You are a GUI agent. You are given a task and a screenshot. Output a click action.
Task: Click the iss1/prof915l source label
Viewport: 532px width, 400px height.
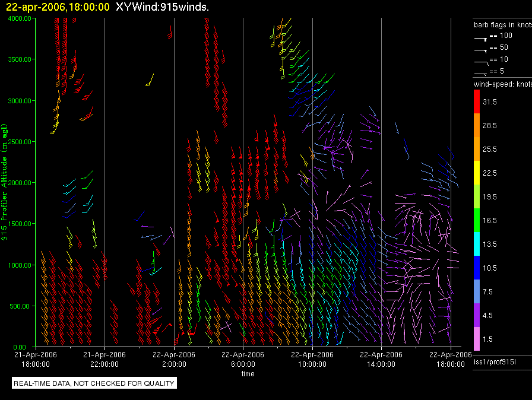(x=495, y=362)
